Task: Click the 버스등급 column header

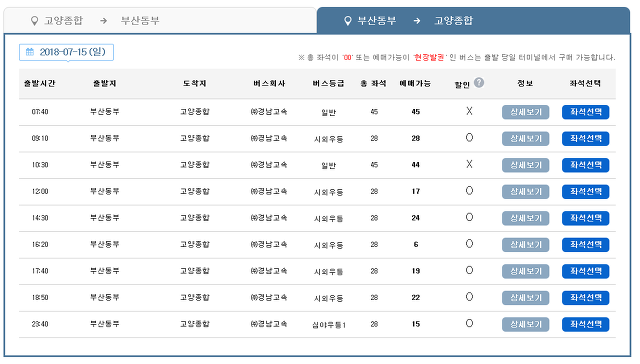Action: pyautogui.click(x=328, y=84)
